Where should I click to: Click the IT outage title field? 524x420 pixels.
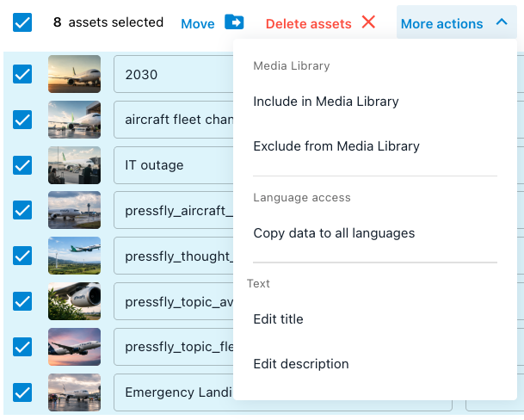click(174, 165)
